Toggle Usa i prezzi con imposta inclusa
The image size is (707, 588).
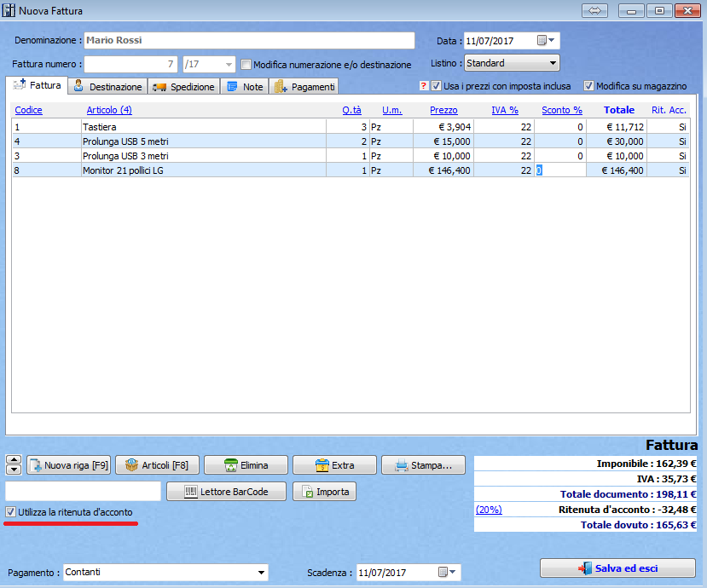pos(436,85)
